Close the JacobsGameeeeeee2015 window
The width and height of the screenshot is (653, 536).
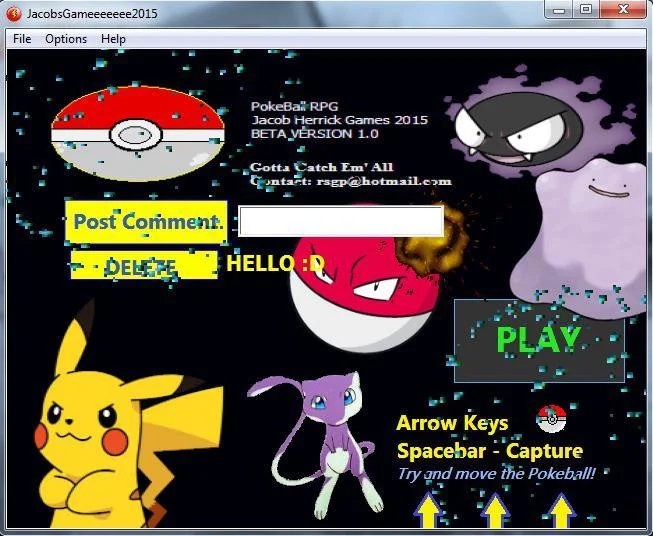[623, 10]
